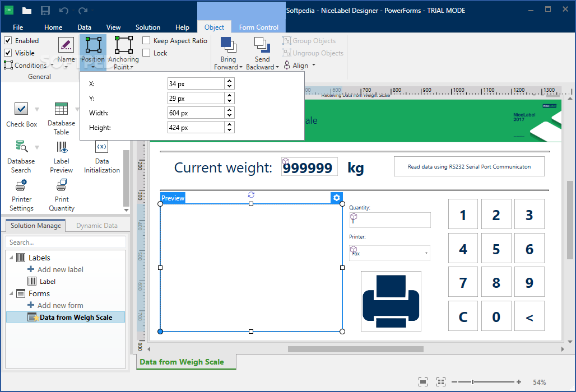Image resolution: width=576 pixels, height=392 pixels.
Task: Click the backspace < keypad button
Action: [x=529, y=316]
